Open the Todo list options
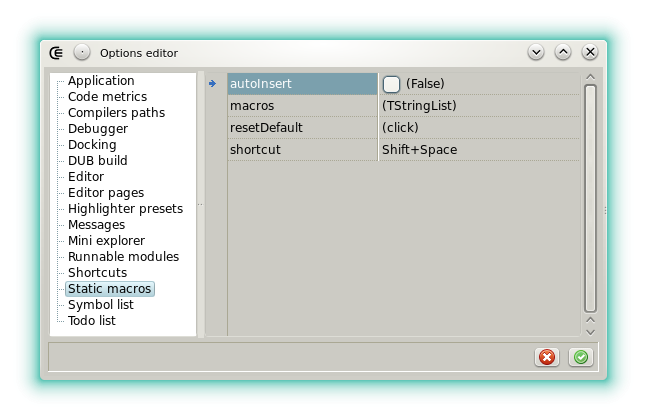The width and height of the screenshot is (647, 420). (x=92, y=321)
